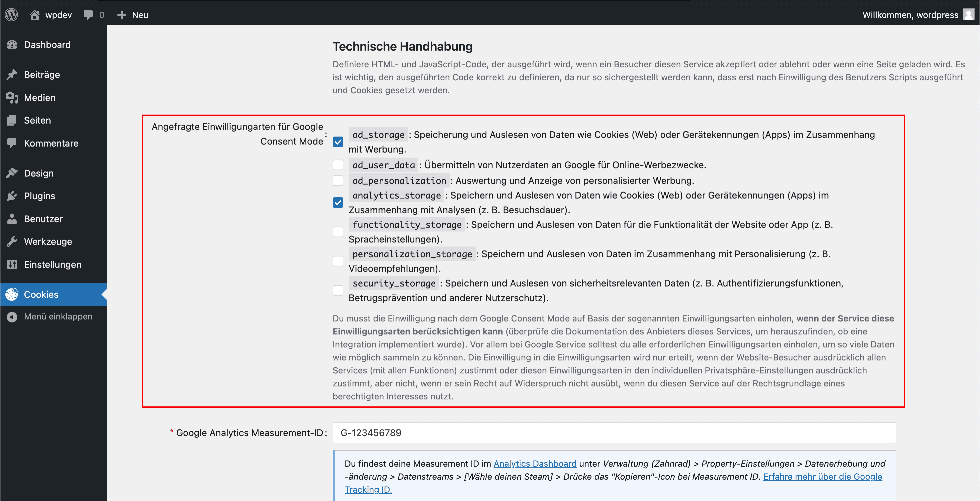
Task: Click the Werkzeuge wrench icon
Action: click(12, 242)
